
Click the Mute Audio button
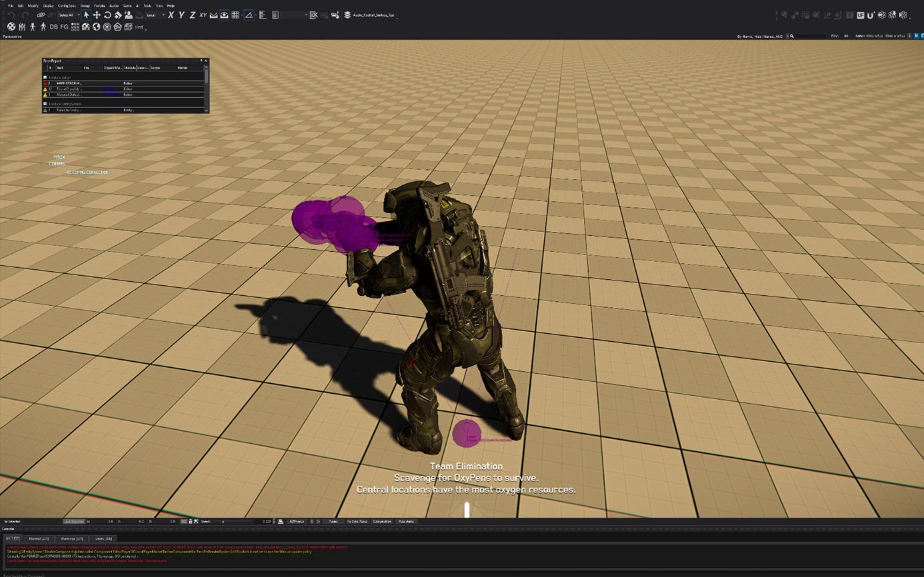(x=406, y=521)
